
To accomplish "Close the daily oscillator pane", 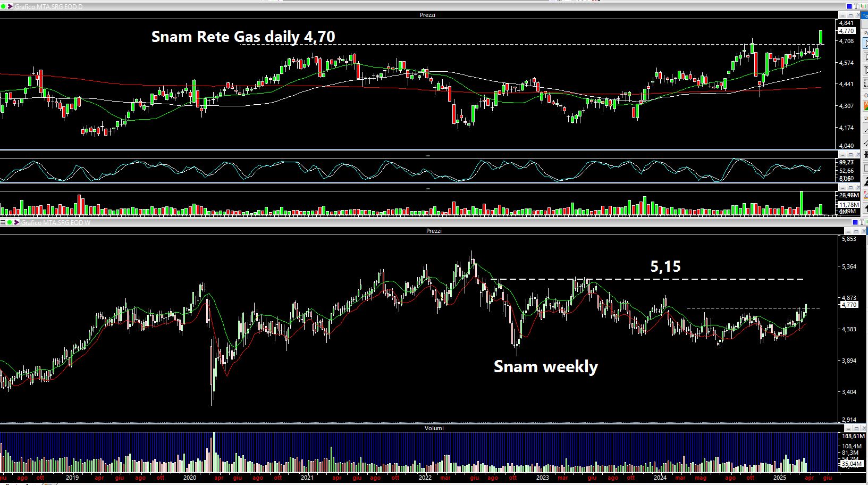I will pyautogui.click(x=858, y=155).
